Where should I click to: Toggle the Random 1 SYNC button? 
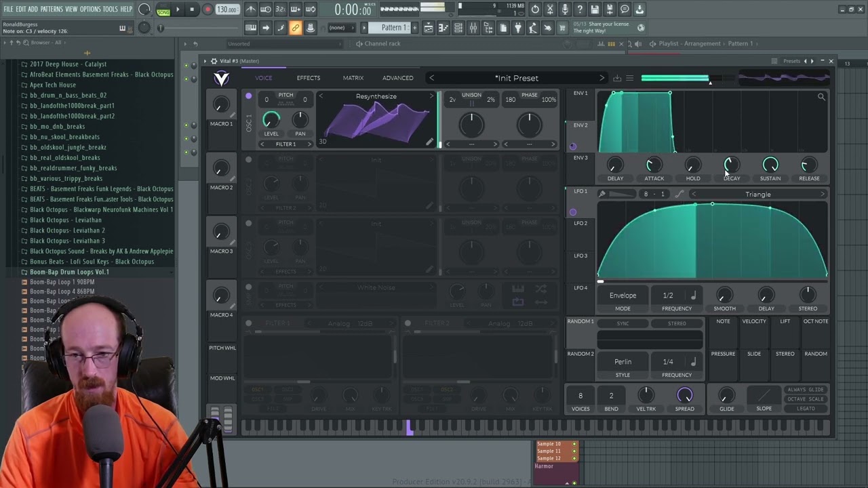[x=623, y=324]
